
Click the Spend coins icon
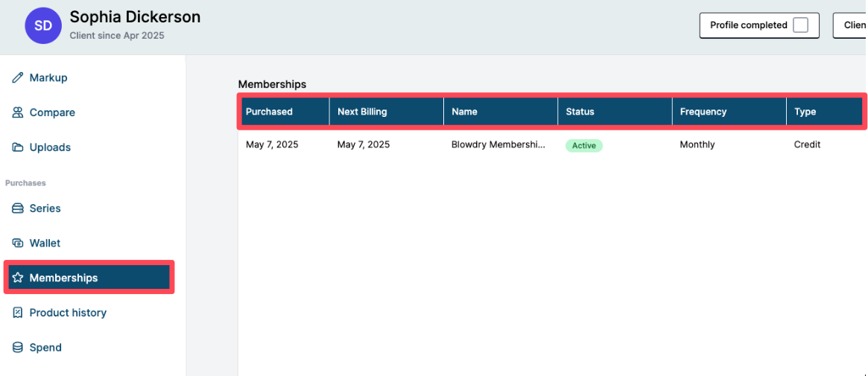[18, 348]
